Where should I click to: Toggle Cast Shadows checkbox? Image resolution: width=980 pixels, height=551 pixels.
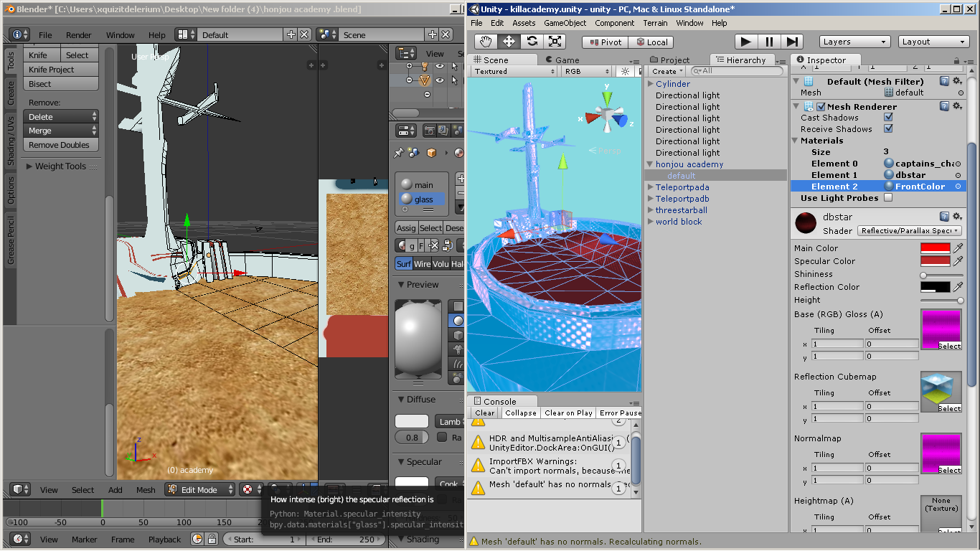889,117
